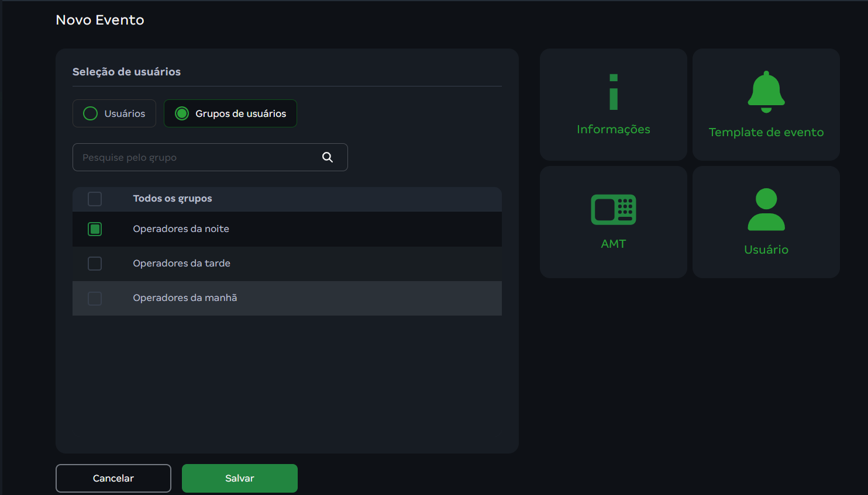Click the bell icon for event template
This screenshot has height=495, width=868.
[766, 92]
